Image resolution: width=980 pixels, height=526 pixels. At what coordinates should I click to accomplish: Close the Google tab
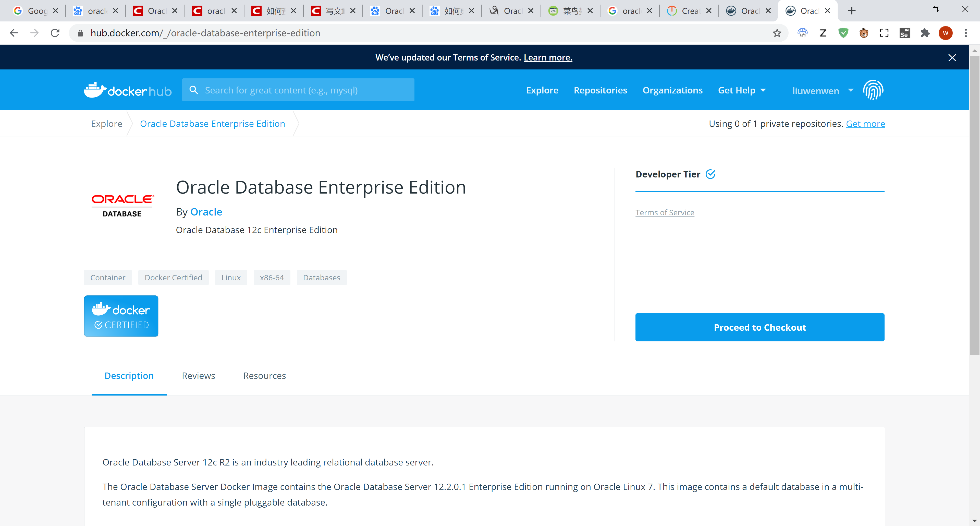point(56,11)
